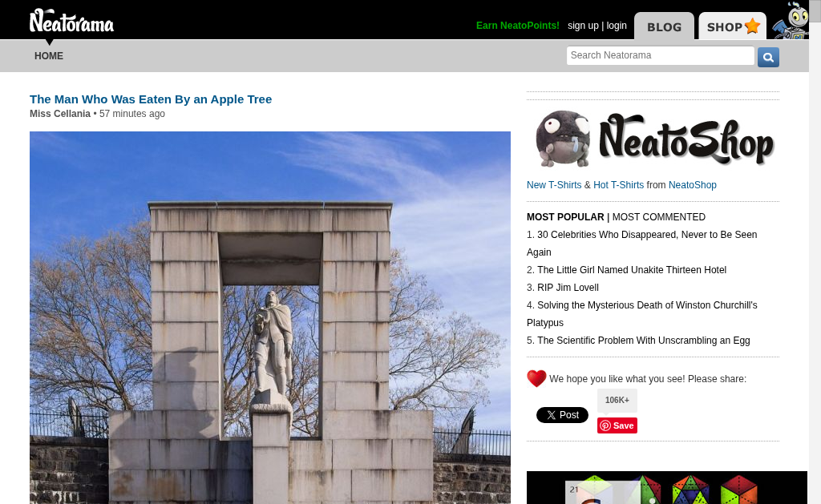Open RIP Jim Lovell article
Viewport: 821px width, 504px height.
[x=568, y=288]
